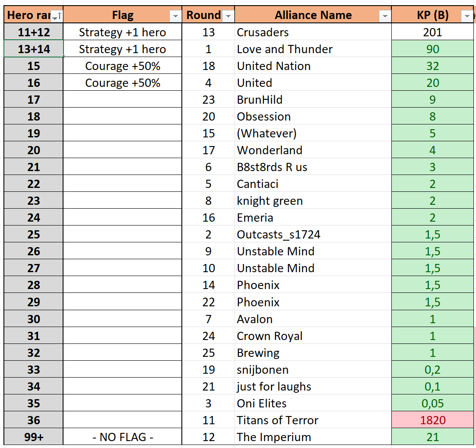
Task: Open the Hero rank sort filter dropdown
Action: coord(57,16)
